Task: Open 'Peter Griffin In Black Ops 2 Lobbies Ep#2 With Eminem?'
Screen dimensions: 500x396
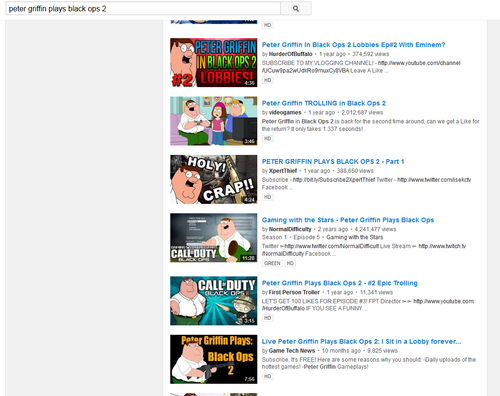Action: coord(353,45)
